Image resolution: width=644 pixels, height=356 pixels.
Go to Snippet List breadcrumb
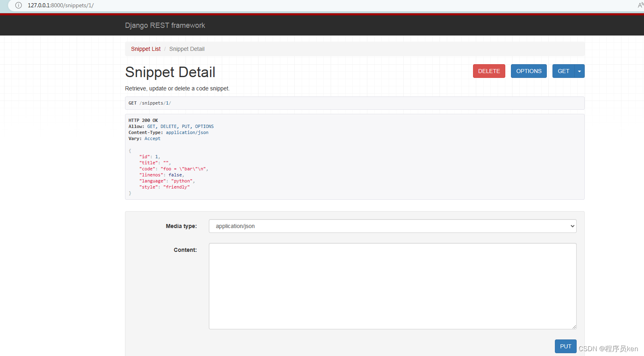[146, 49]
